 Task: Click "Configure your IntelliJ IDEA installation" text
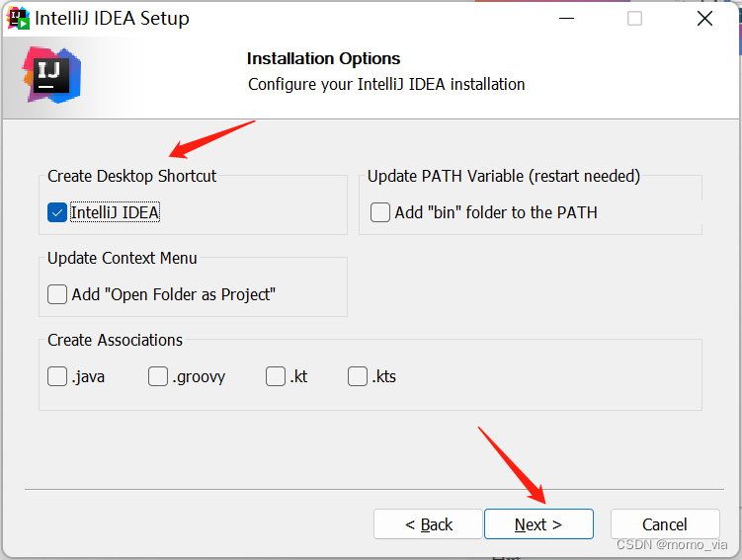386,84
